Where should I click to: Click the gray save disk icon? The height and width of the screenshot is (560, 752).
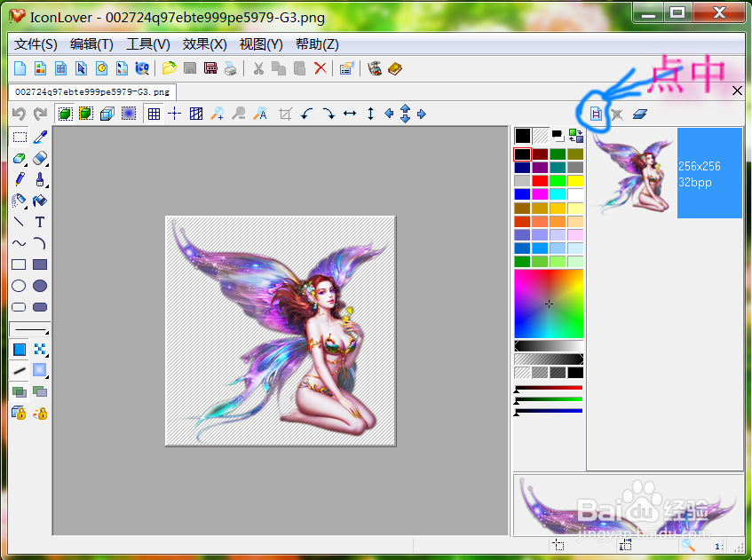190,68
